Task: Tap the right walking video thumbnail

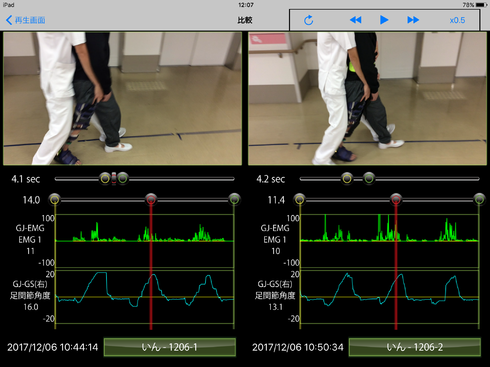Action: pos(367,98)
